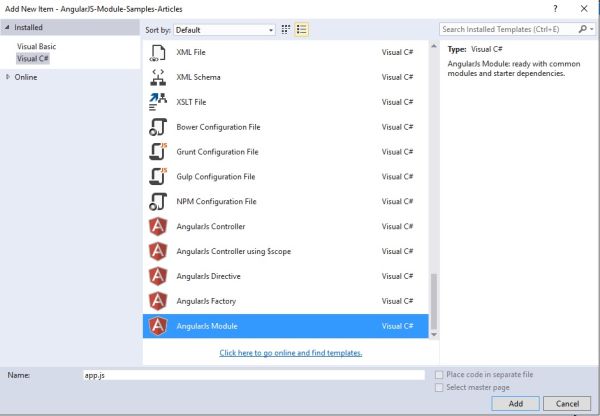Image resolution: width=600 pixels, height=416 pixels.
Task: Select the Online category label
Action: coord(26,77)
